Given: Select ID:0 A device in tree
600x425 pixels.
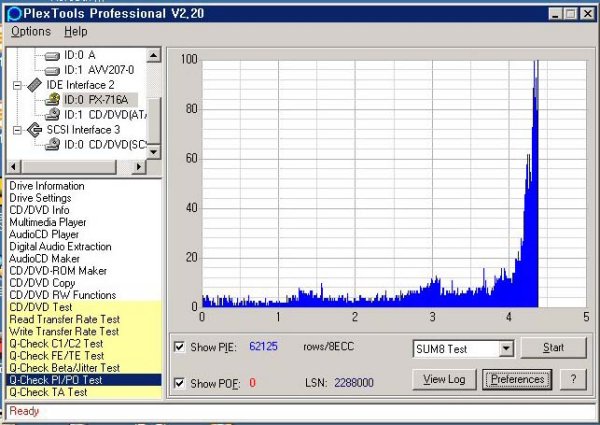Looking at the screenshot, I should point(80,55).
